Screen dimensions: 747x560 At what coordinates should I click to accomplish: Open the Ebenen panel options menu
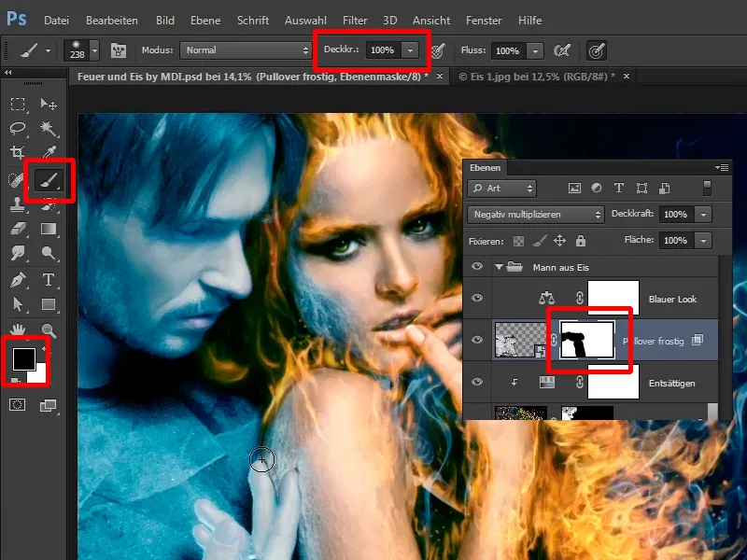pos(722,167)
